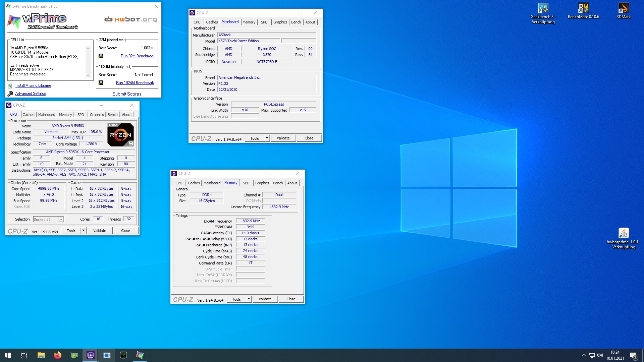
Task: Click the Install Missing Libraries link
Action: point(33,86)
